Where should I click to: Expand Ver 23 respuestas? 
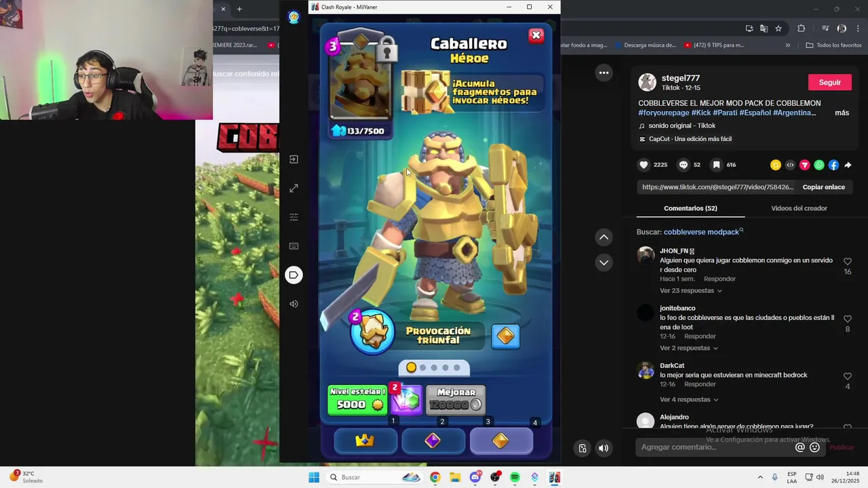point(690,291)
